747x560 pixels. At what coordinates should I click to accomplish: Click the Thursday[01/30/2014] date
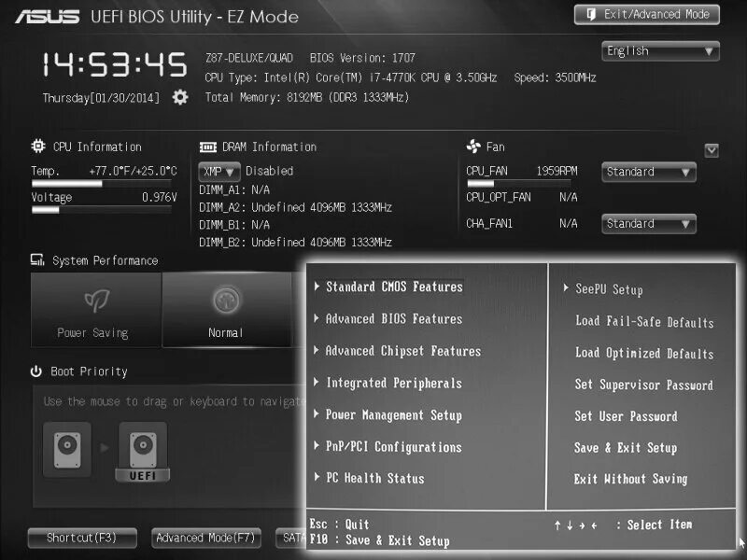coord(101,98)
